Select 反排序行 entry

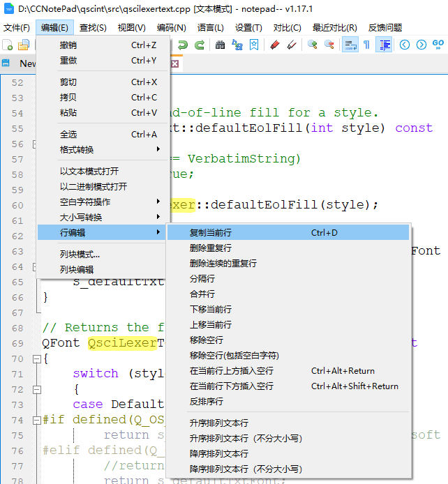point(288,402)
